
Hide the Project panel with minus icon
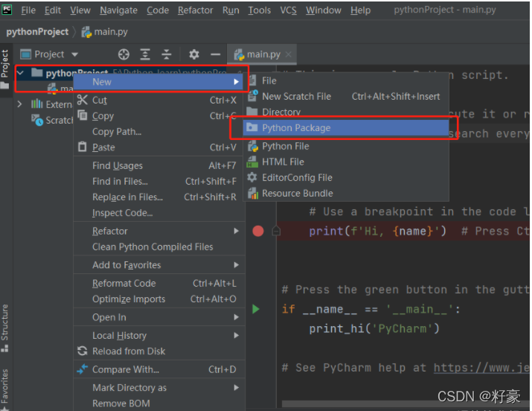216,54
